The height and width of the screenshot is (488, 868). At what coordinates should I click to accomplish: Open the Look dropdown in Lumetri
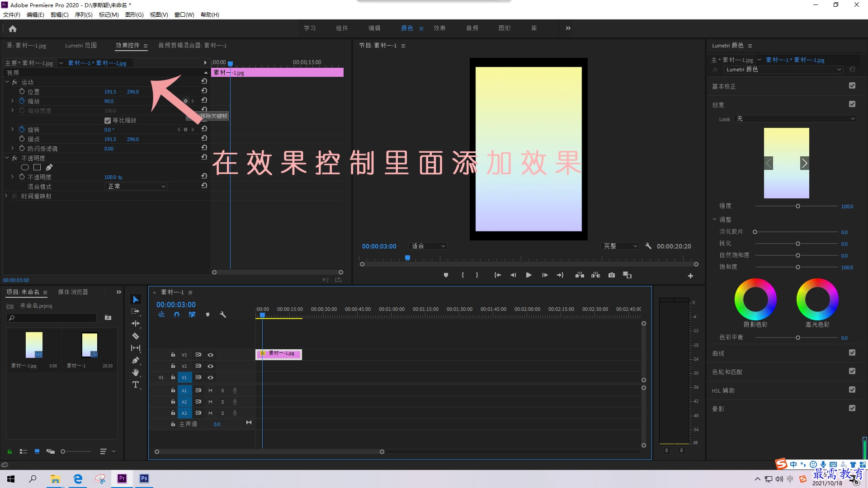pyautogui.click(x=795, y=119)
